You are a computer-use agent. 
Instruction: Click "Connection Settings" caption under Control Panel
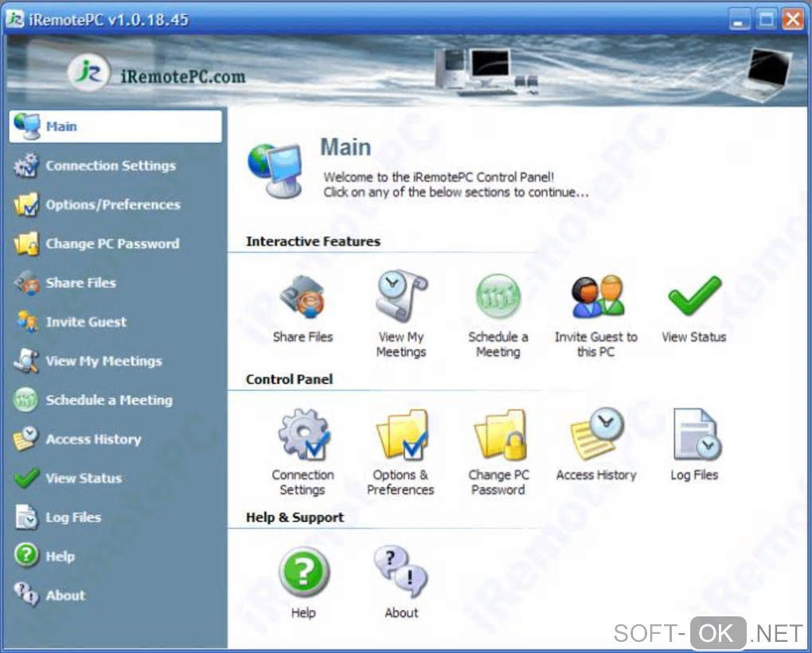(303, 482)
